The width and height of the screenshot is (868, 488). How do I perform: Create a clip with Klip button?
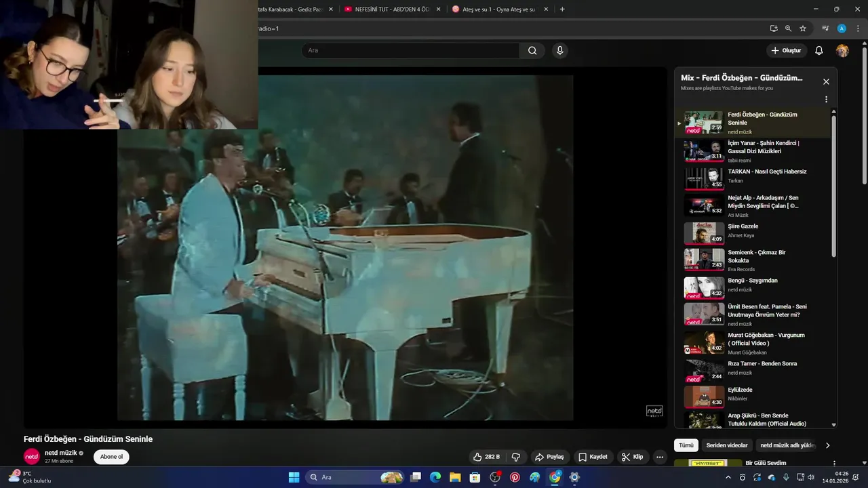pyautogui.click(x=632, y=457)
